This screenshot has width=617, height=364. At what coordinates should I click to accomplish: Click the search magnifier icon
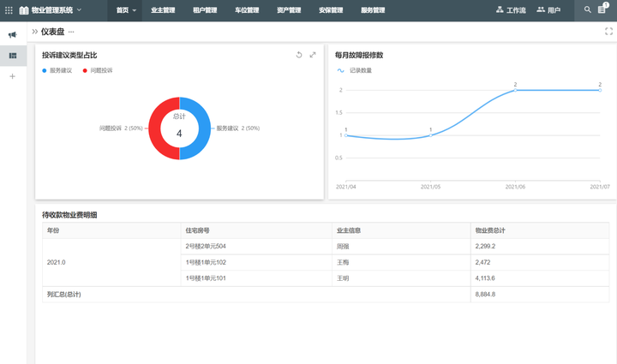588,9
